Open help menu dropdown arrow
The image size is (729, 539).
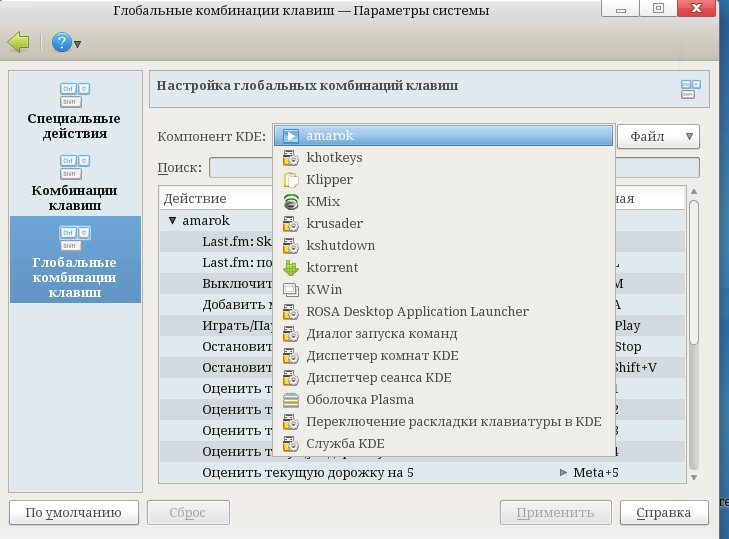tap(78, 45)
